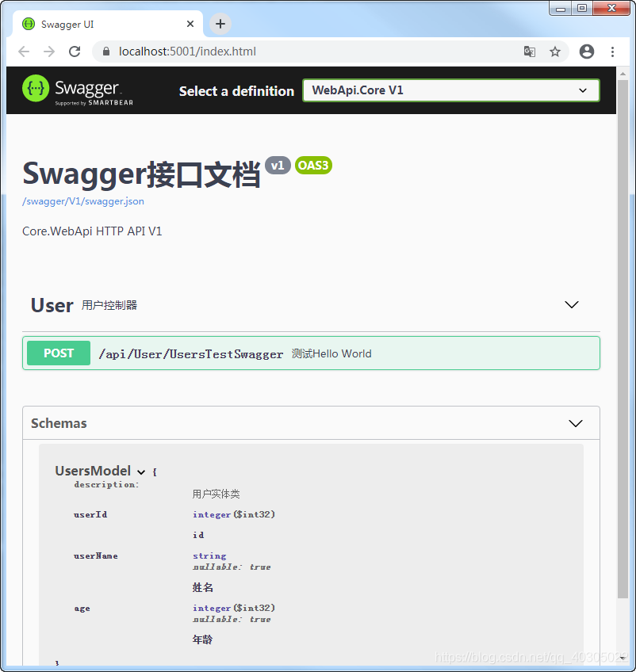Click the '用户实体类' description text
636x672 pixels.
coord(216,494)
